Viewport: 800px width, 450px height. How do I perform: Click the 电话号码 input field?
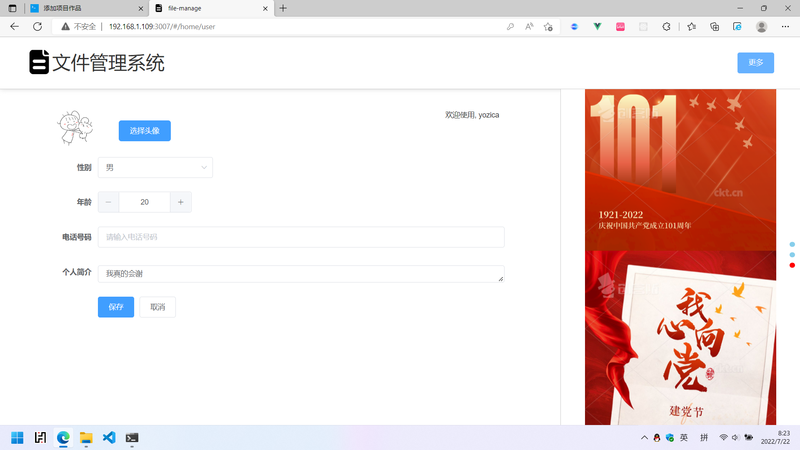tap(301, 237)
